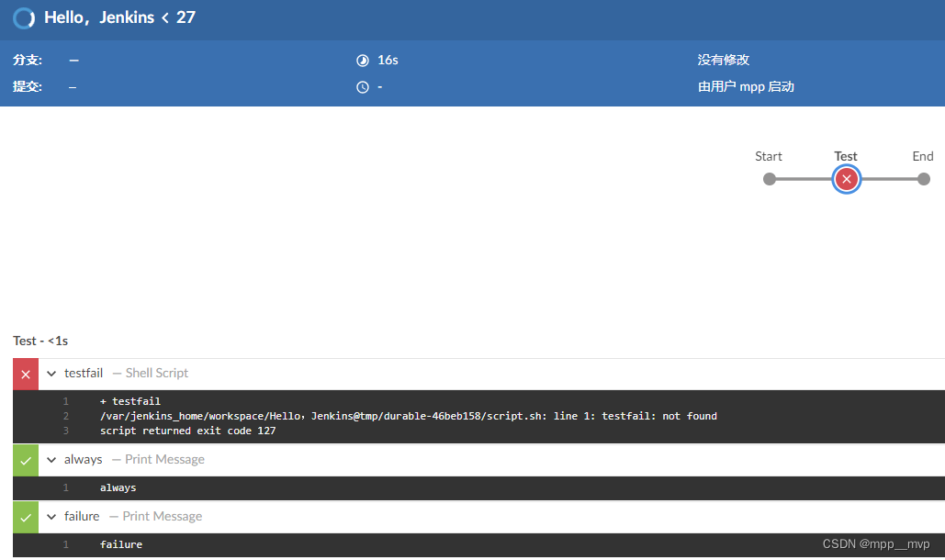
Task: Click the log line containing 'testfail: not found'
Action: pos(408,416)
